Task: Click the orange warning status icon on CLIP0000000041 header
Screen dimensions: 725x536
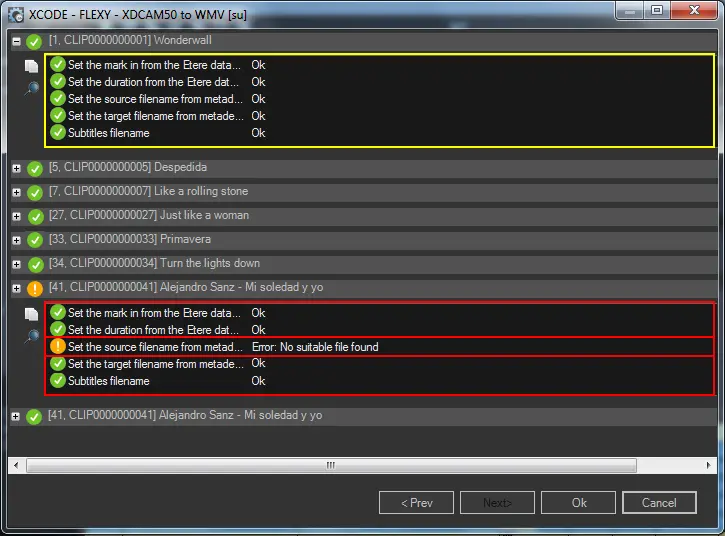Action: [x=35, y=289]
